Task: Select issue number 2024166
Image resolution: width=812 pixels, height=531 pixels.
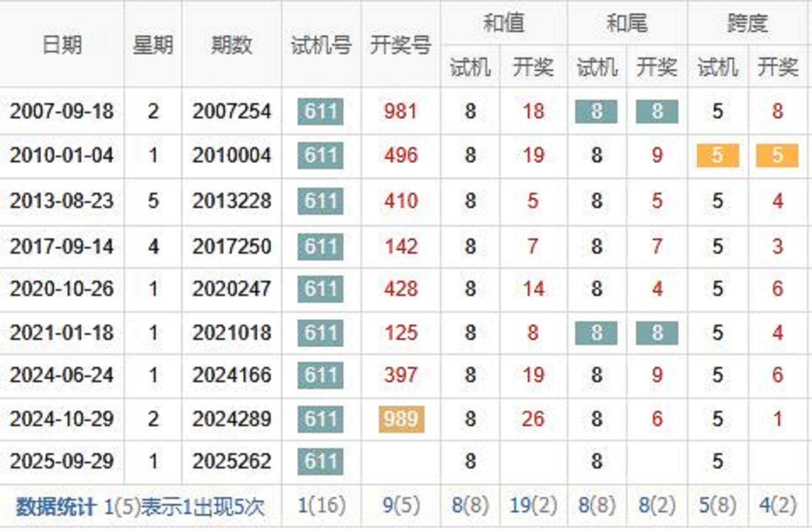Action: [x=232, y=375]
